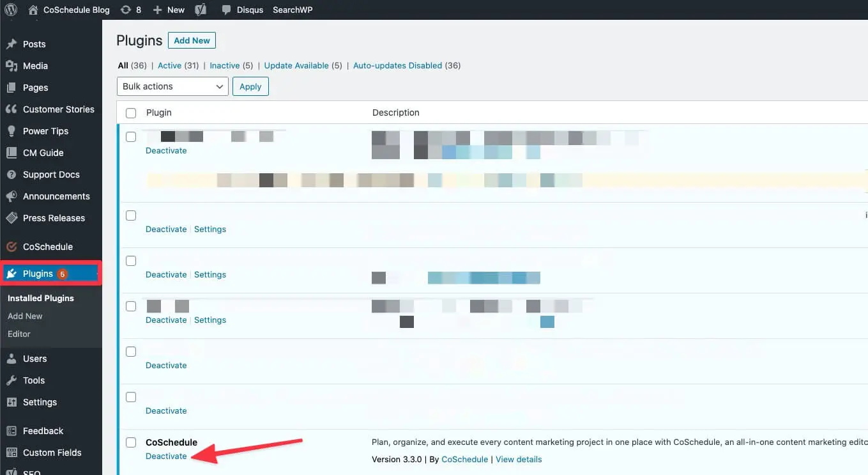Click the CoSchedule author link

pos(464,459)
